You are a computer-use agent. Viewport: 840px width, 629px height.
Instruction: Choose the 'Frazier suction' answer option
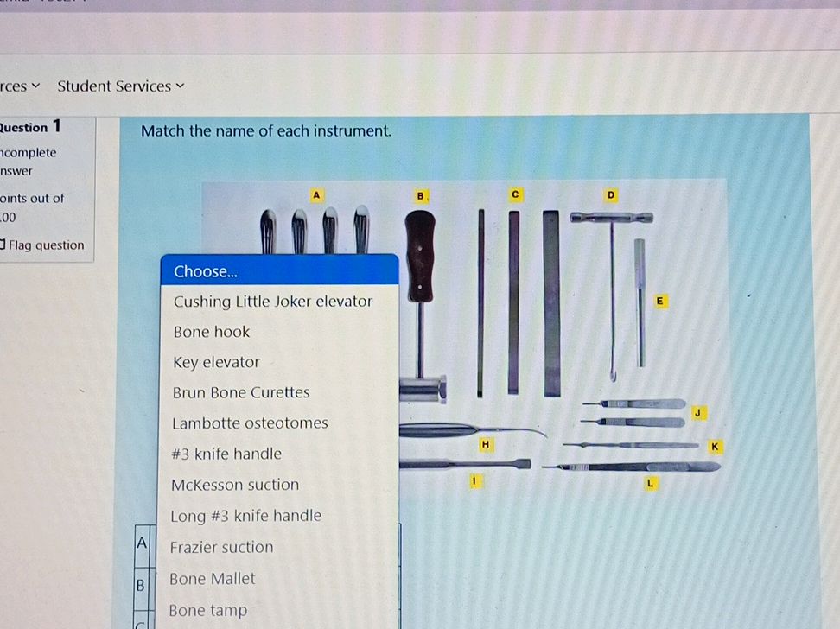tap(222, 547)
